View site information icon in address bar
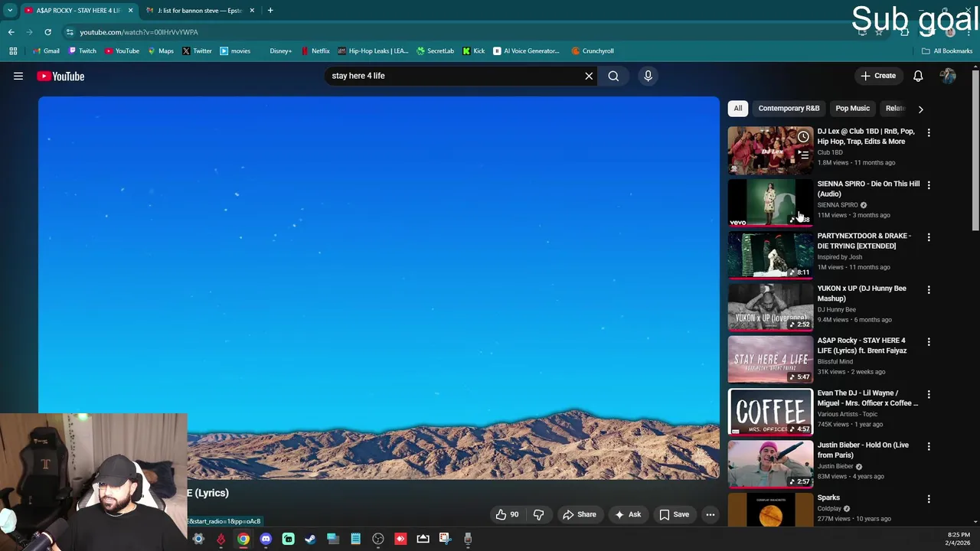980x551 pixels. [70, 32]
